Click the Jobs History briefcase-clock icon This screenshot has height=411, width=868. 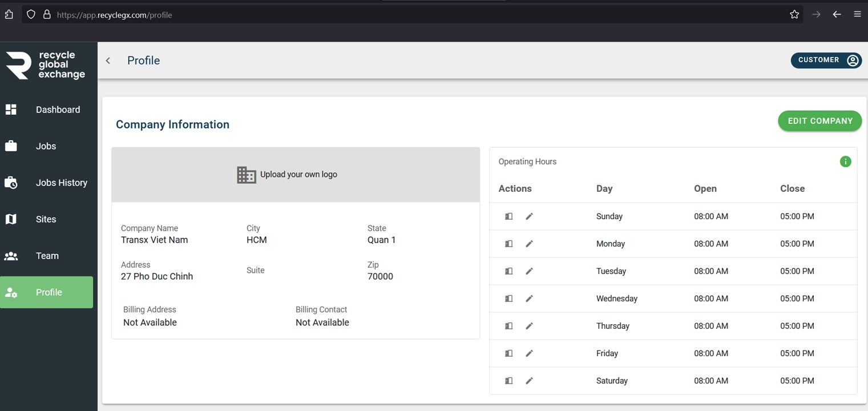(x=11, y=183)
